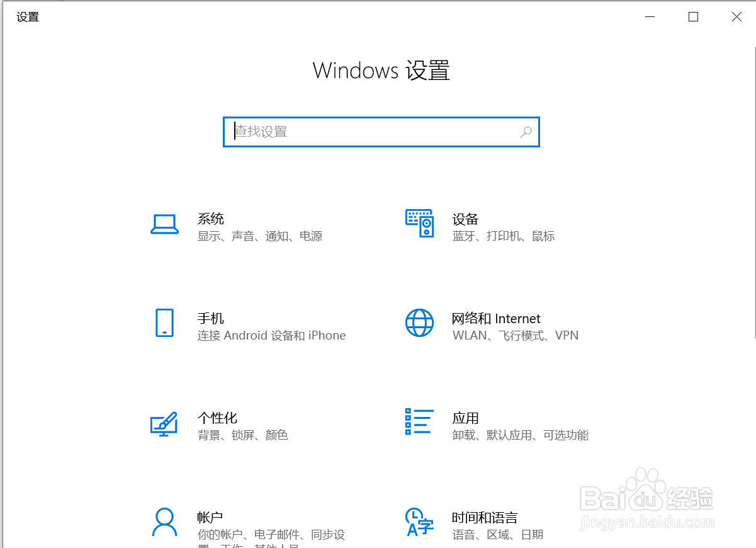Click the search magnifier icon
The width and height of the screenshot is (756, 548).
pos(526,132)
